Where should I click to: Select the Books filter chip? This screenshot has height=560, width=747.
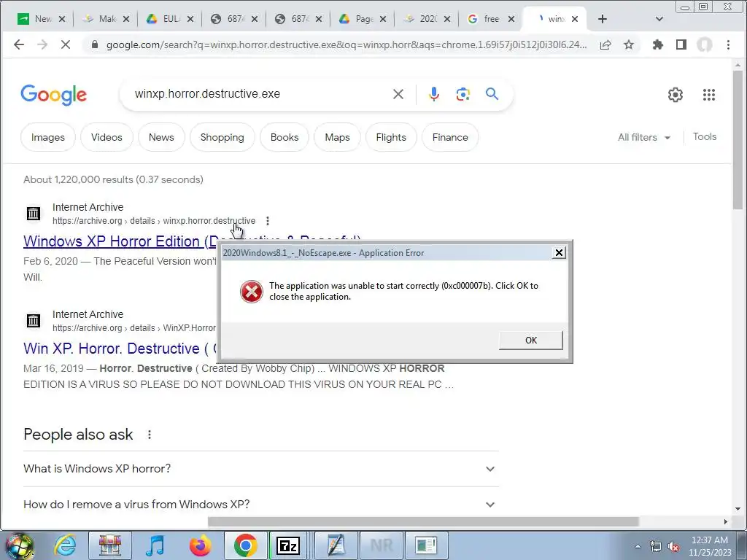pyautogui.click(x=285, y=137)
